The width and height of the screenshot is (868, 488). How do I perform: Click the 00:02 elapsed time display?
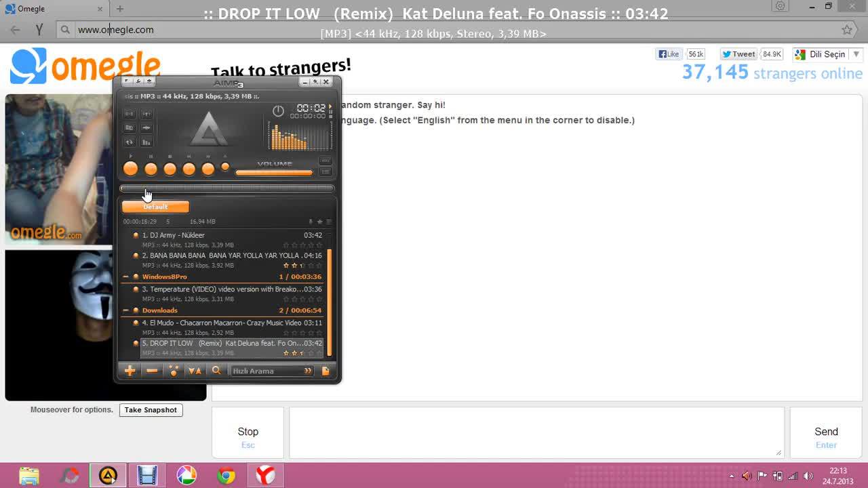pos(311,108)
